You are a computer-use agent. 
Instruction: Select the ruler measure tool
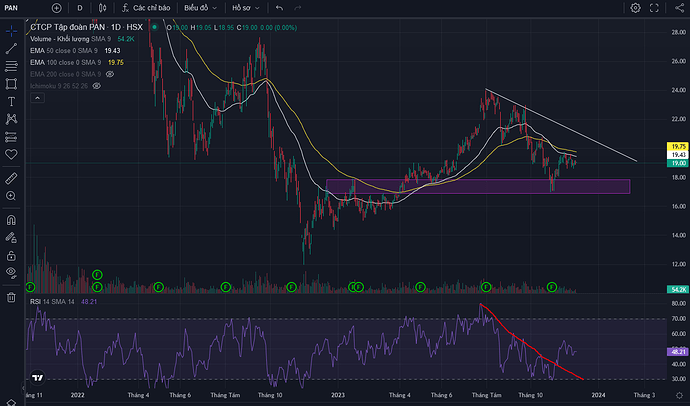pos(11,178)
